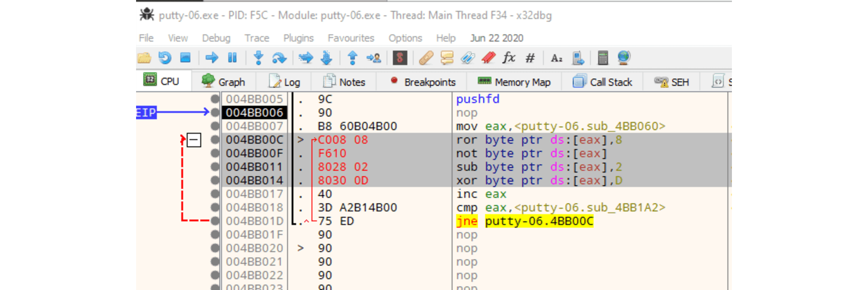The image size is (868, 290).
Task: Open the Calculator toolbar icon
Action: (x=603, y=58)
